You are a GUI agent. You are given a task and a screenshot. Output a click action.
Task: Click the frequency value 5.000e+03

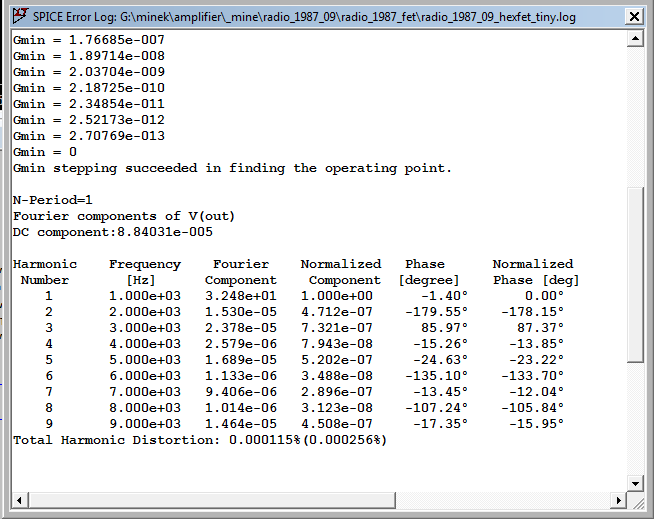click(x=145, y=360)
